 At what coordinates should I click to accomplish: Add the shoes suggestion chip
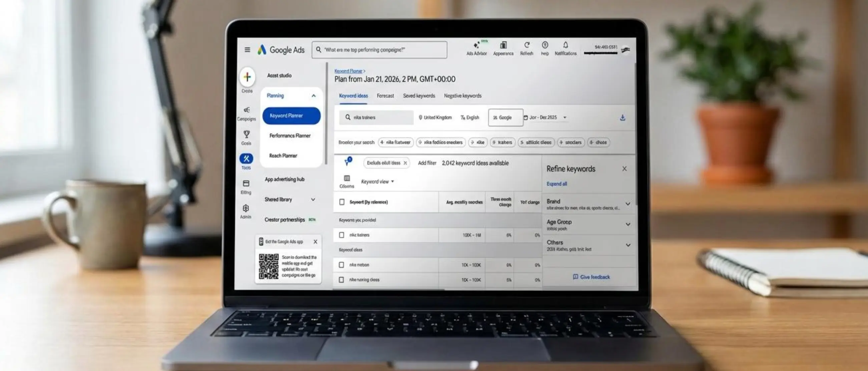coord(598,142)
